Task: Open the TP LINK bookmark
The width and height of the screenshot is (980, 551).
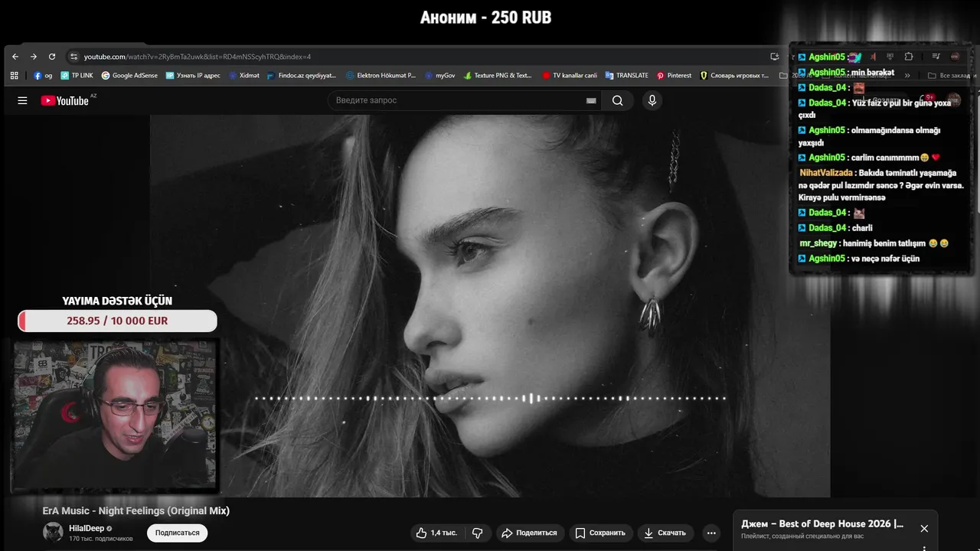Action: (77, 76)
